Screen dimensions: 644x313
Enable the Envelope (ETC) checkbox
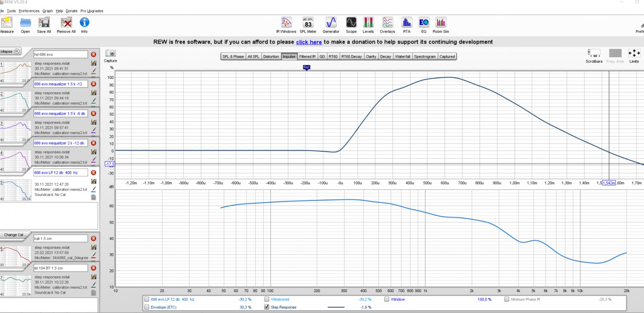(x=147, y=307)
